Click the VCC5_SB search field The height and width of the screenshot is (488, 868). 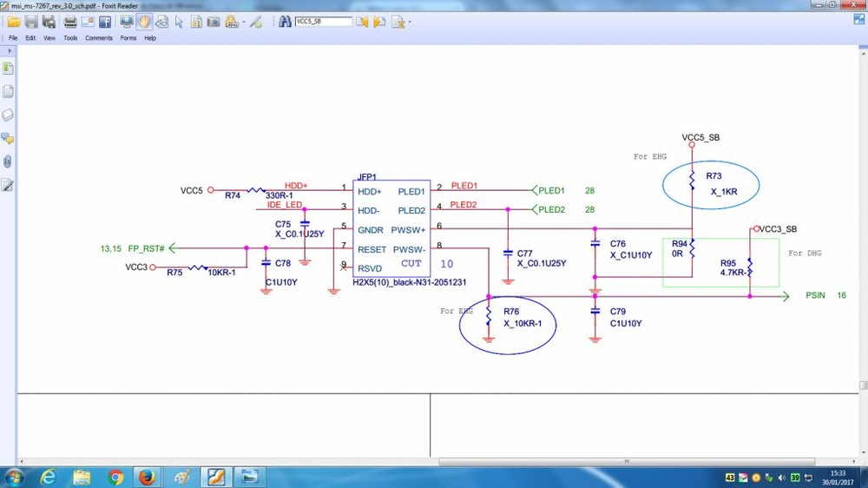click(323, 21)
